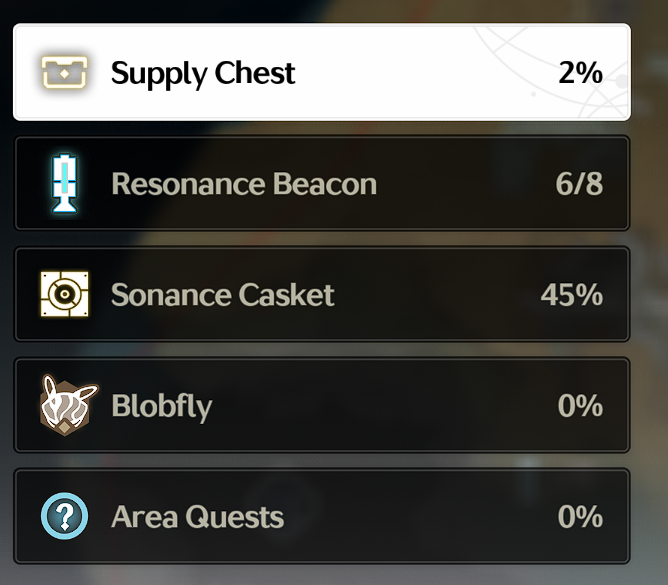This screenshot has height=585, width=668.
Task: Select the Resonance Beacon row
Action: tap(322, 183)
